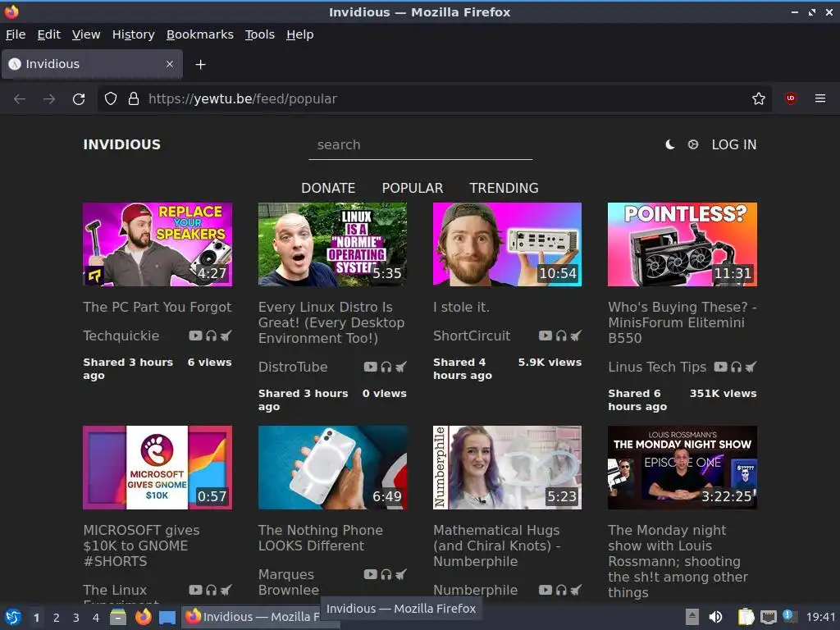This screenshot has height=630, width=840.
Task: Open the 'Mathematical Hugs (and Chiral Knots)' title
Action: coord(496,546)
